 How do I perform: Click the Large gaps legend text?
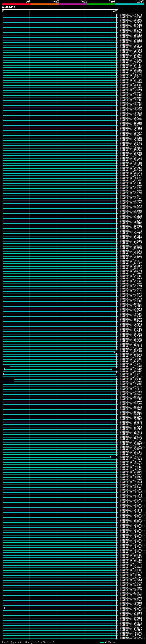tap(28, 642)
